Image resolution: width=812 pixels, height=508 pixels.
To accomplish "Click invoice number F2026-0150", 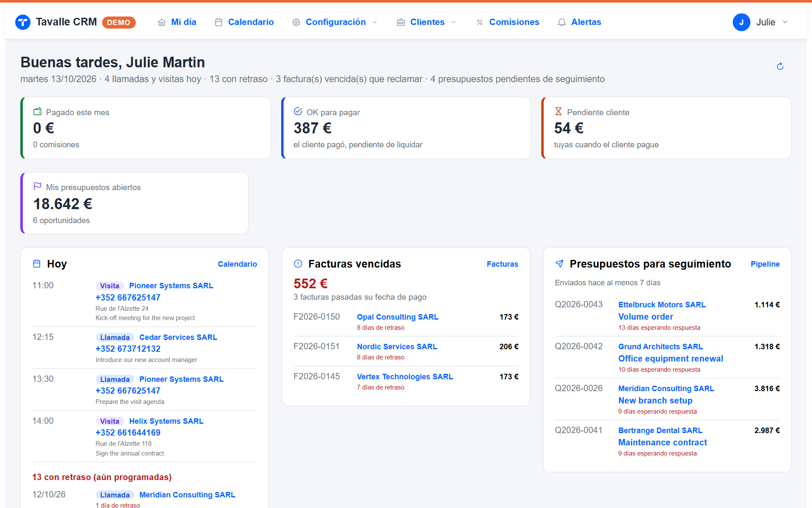I will click(317, 317).
